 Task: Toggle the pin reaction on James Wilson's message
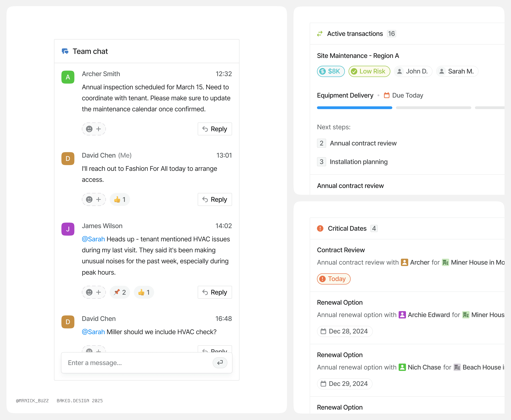120,292
